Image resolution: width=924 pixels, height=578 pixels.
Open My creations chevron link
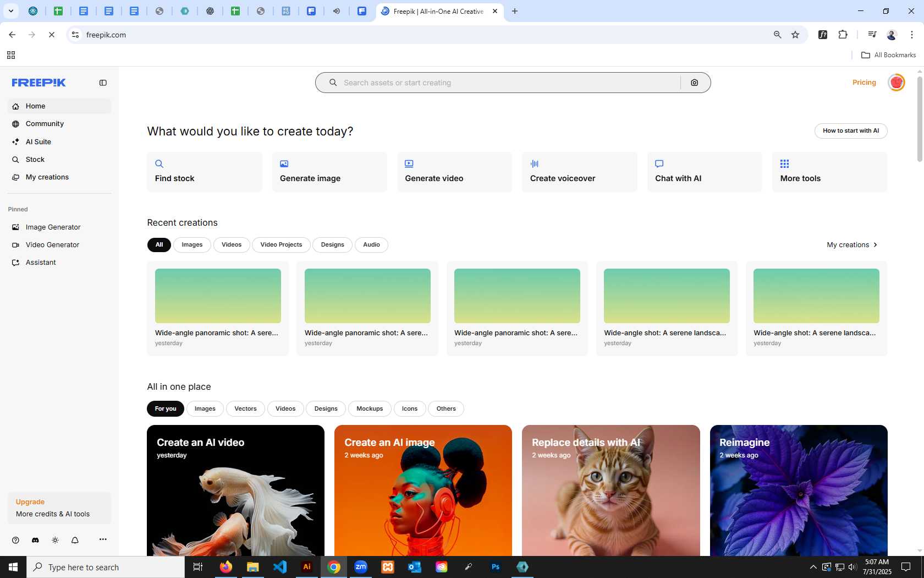tap(853, 245)
